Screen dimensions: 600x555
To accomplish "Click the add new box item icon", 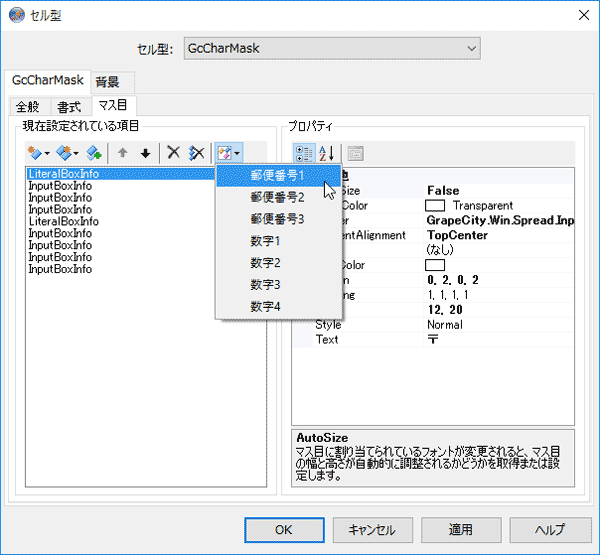I will tap(35, 153).
